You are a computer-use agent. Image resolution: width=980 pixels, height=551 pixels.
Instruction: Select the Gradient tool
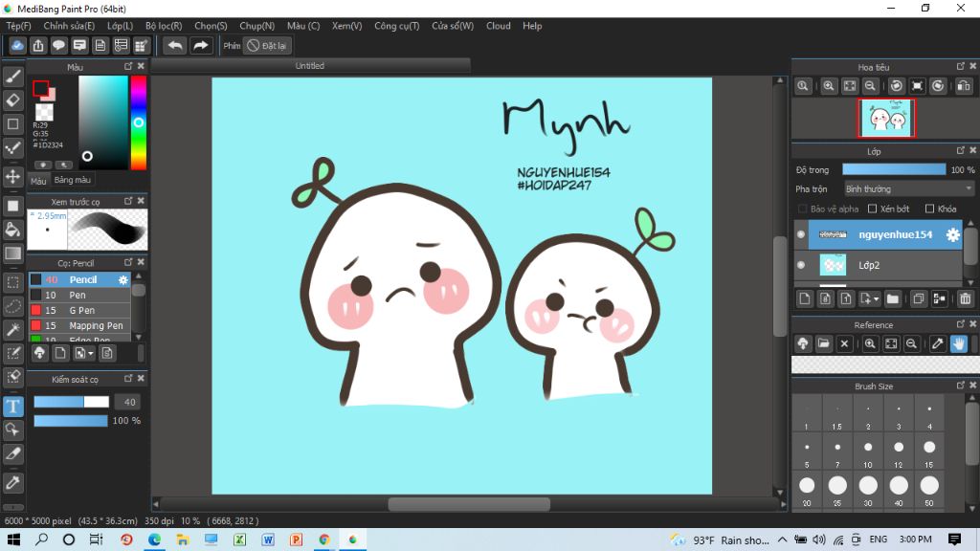click(13, 253)
